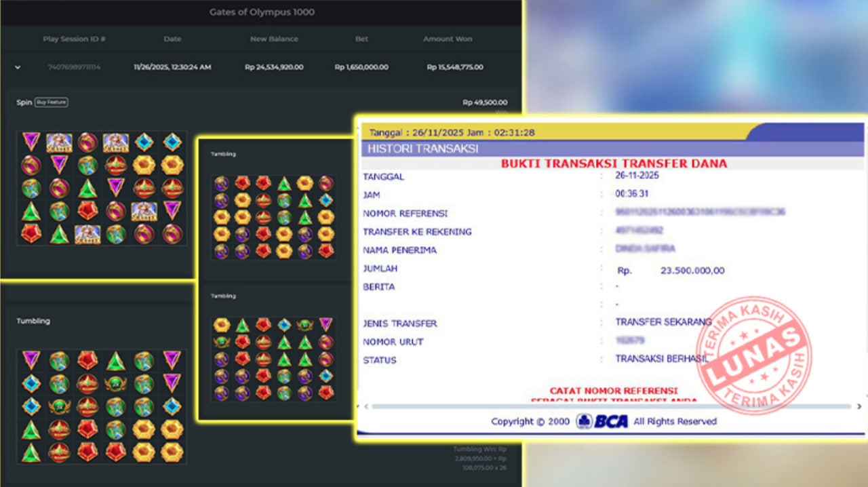Click the Play Session ID # column header

click(x=74, y=39)
